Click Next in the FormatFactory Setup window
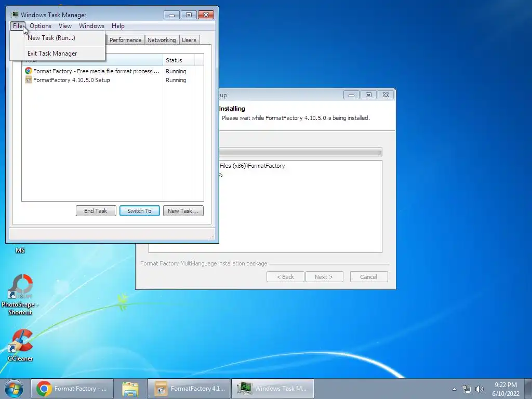Viewport: 532px width, 399px height. point(324,277)
